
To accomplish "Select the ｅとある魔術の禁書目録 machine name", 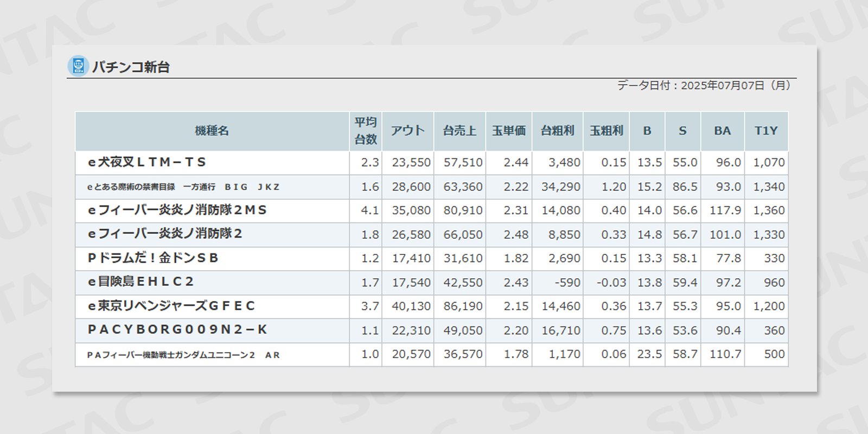I will click(x=183, y=187).
